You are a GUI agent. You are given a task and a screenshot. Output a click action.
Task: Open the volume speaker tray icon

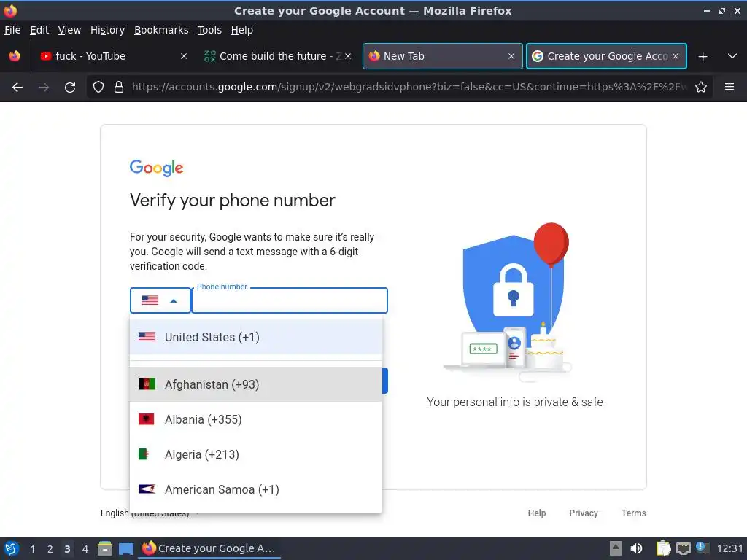click(x=636, y=548)
